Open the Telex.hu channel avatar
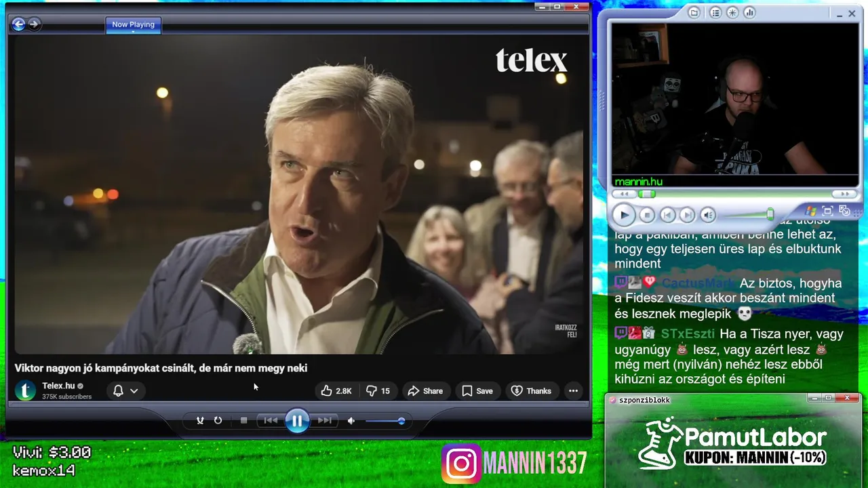This screenshot has width=868, height=488. coord(25,390)
